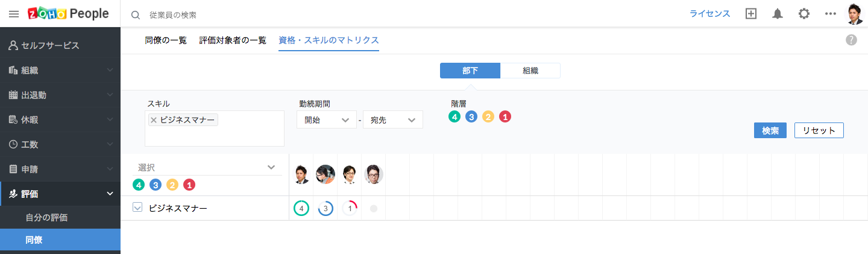The image size is (868, 254).
Task: Open the 開始 tenure dropdown
Action: click(326, 120)
